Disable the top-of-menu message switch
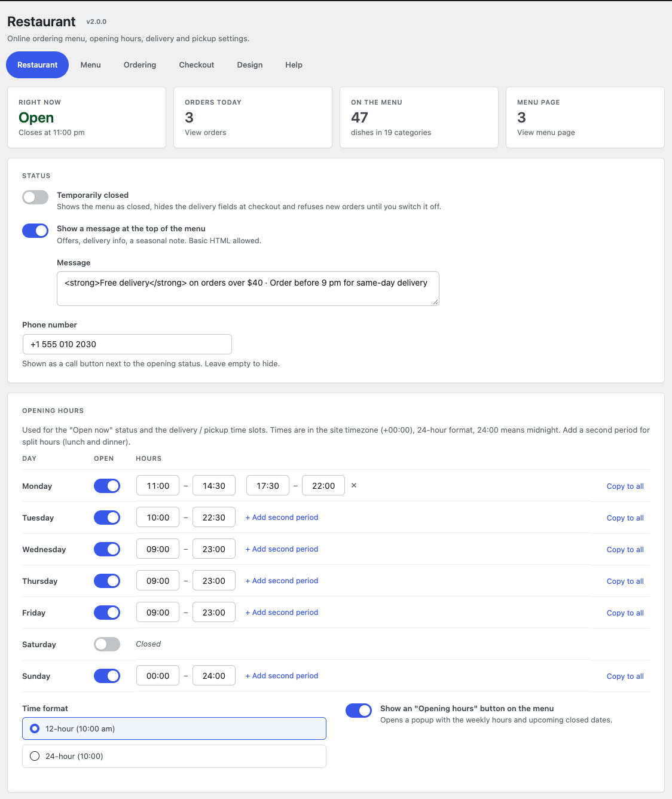672x799 pixels. [35, 231]
